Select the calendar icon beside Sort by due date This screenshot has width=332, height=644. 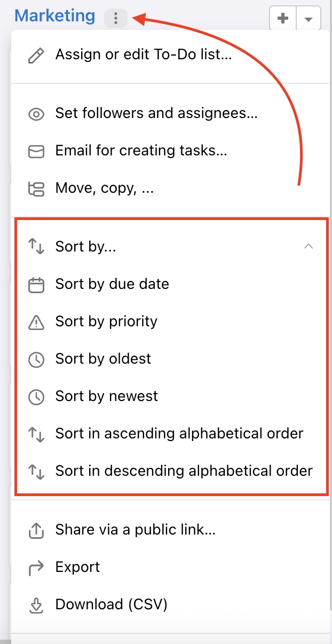pos(36,284)
